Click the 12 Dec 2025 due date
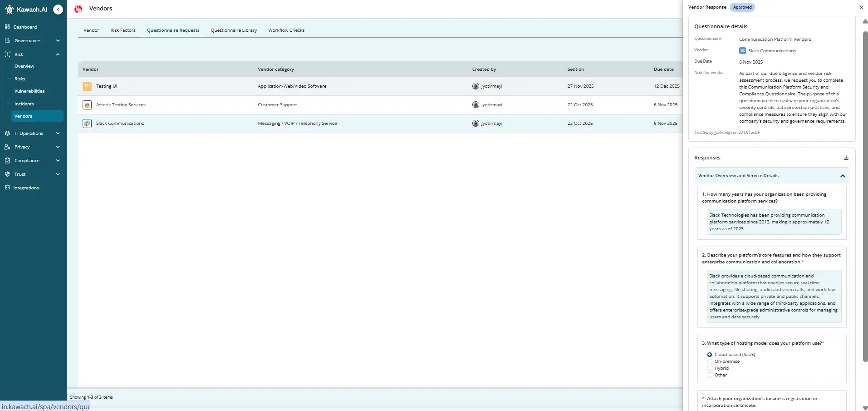This screenshot has width=868, height=411. tap(667, 86)
